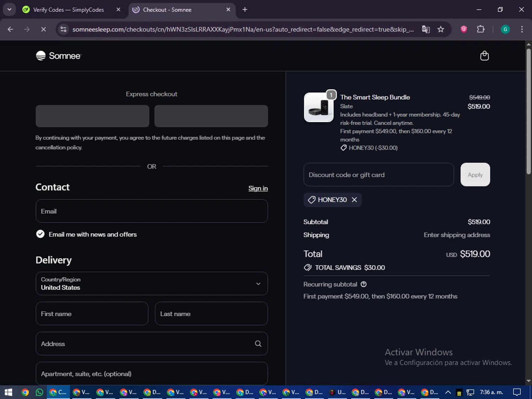Viewport: 532px width, 399px height.
Task: Focus the Address field
Action: [x=152, y=344]
